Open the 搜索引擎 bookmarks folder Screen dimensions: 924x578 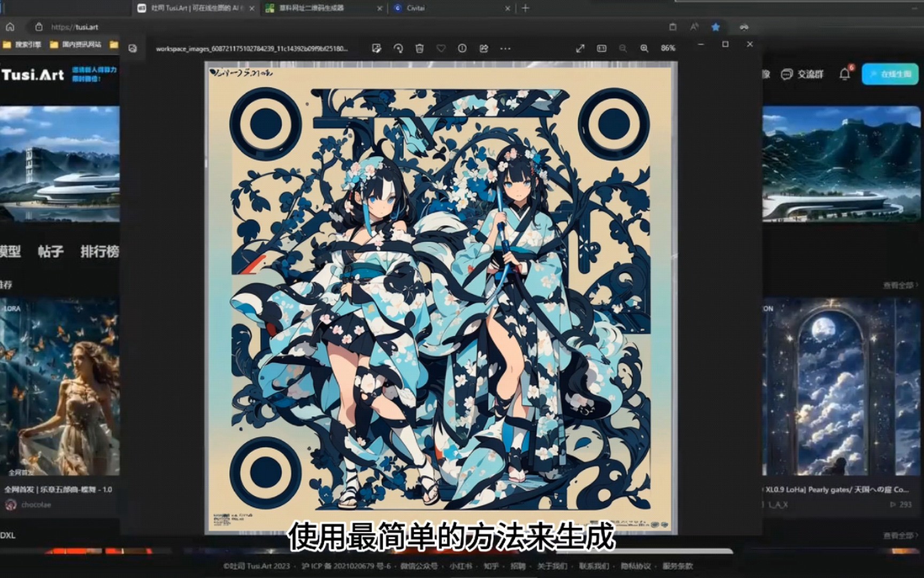[x=22, y=44]
